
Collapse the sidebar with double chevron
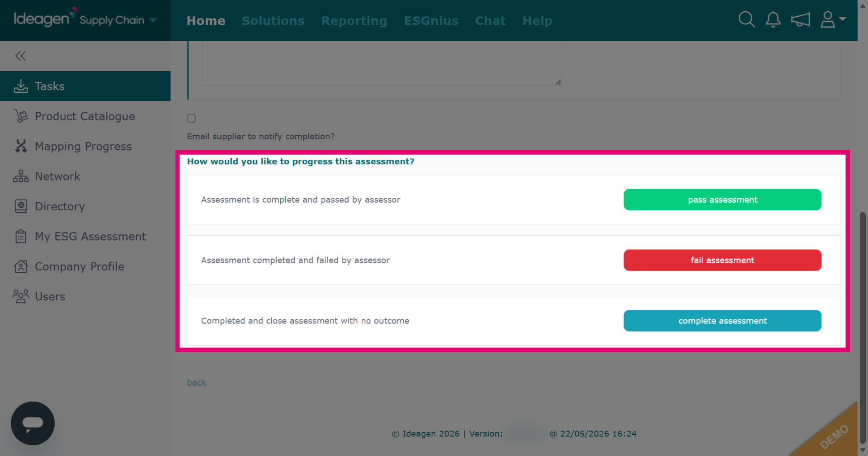click(x=20, y=56)
